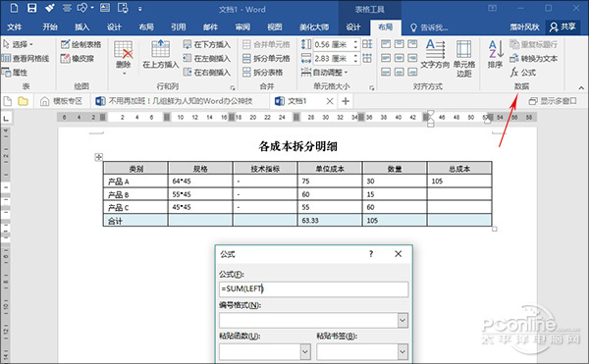Switch to the 插入 Insert tab
This screenshot has width=589, height=364.
[x=81, y=26]
